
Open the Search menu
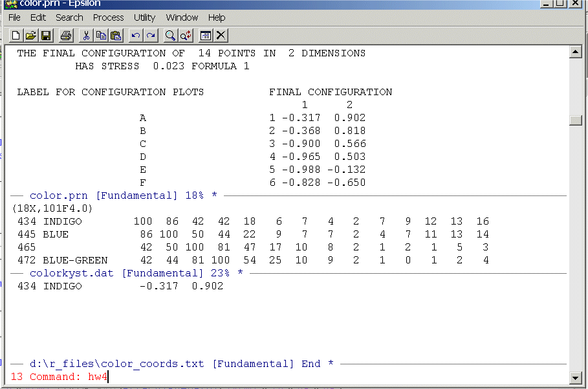pyautogui.click(x=69, y=17)
